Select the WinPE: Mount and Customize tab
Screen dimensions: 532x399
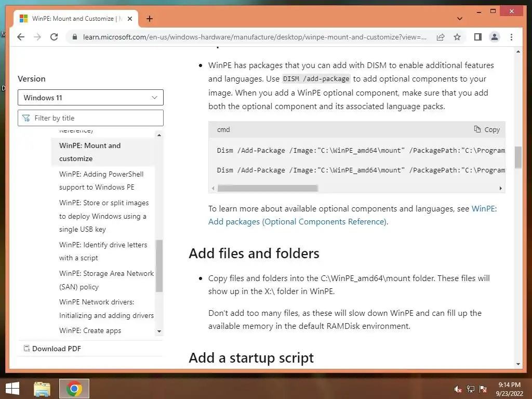click(x=76, y=19)
